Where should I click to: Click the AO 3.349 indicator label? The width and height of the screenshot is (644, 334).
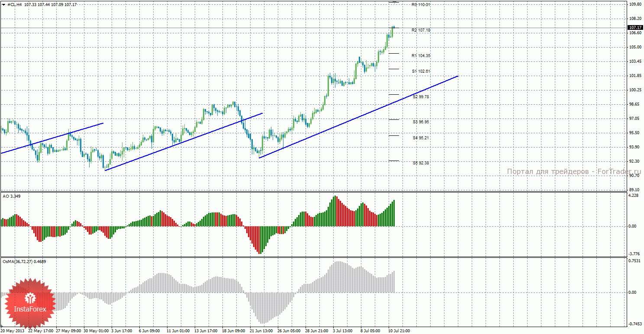tap(12, 196)
